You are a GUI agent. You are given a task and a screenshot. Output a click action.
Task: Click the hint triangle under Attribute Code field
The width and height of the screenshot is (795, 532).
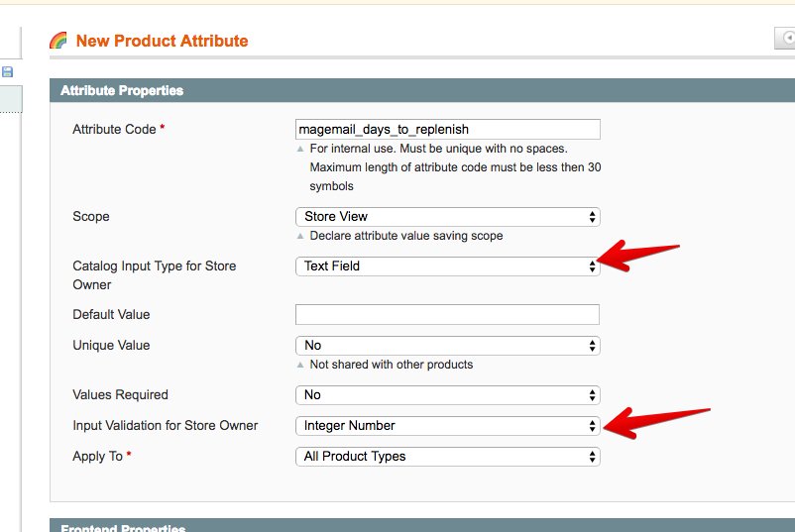[300, 149]
